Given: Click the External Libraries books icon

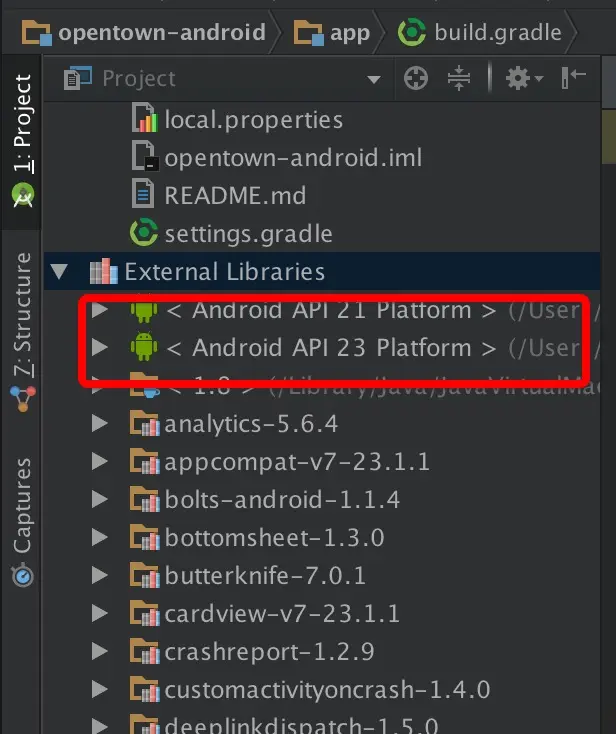Looking at the screenshot, I should tap(103, 271).
